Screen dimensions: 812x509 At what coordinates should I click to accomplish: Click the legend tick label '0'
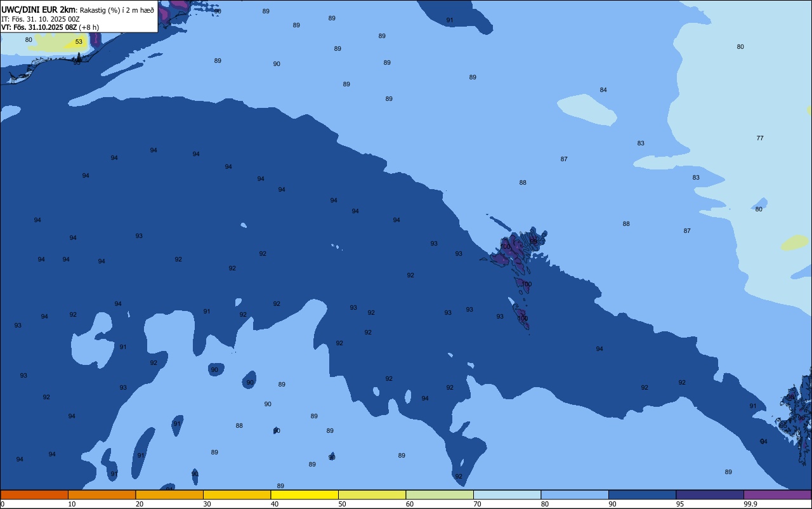[3, 504]
